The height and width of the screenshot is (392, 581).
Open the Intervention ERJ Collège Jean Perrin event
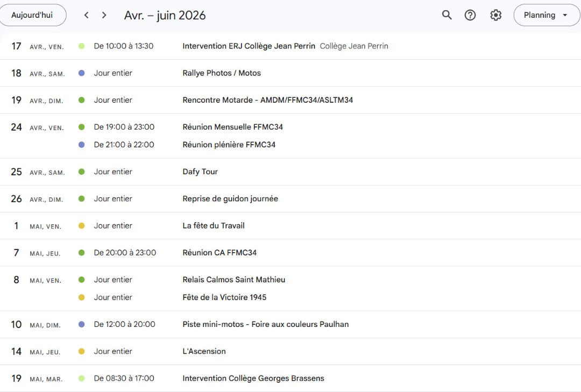(249, 46)
